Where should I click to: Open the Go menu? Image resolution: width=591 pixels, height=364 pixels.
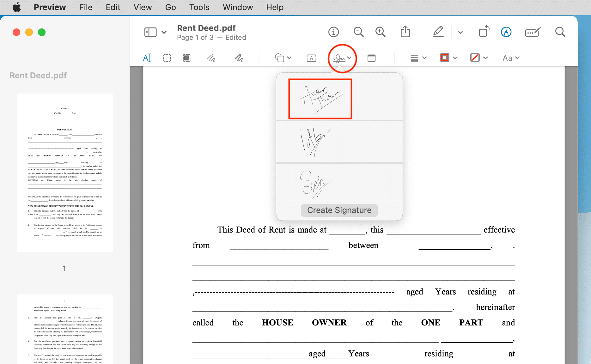tap(170, 7)
